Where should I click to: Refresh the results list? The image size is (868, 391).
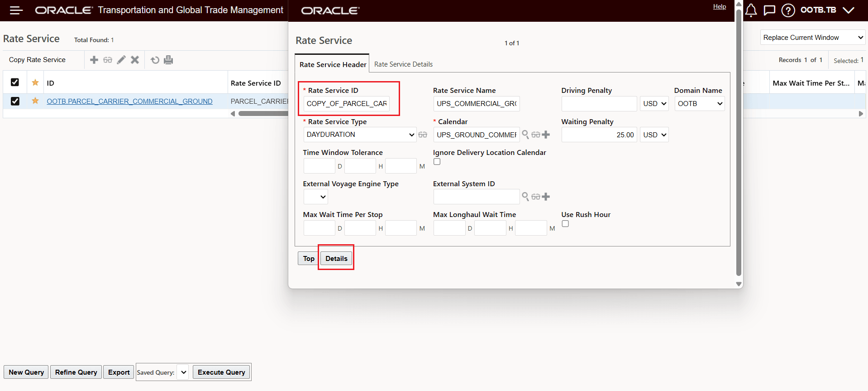point(155,60)
